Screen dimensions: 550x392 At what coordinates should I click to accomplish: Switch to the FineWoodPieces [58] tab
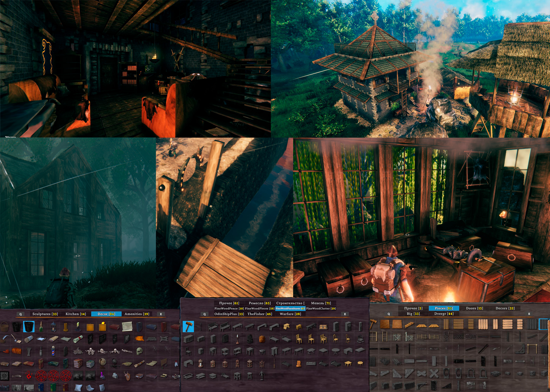(260, 308)
